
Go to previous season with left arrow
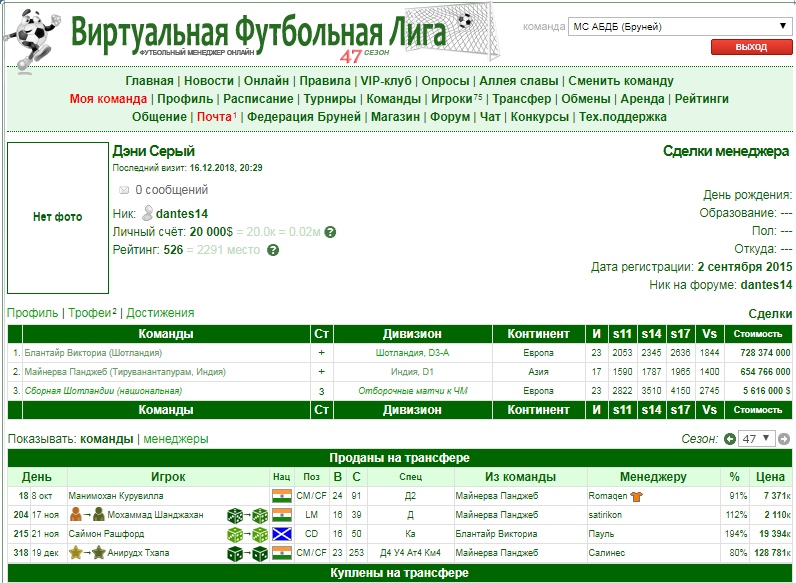[x=730, y=438]
